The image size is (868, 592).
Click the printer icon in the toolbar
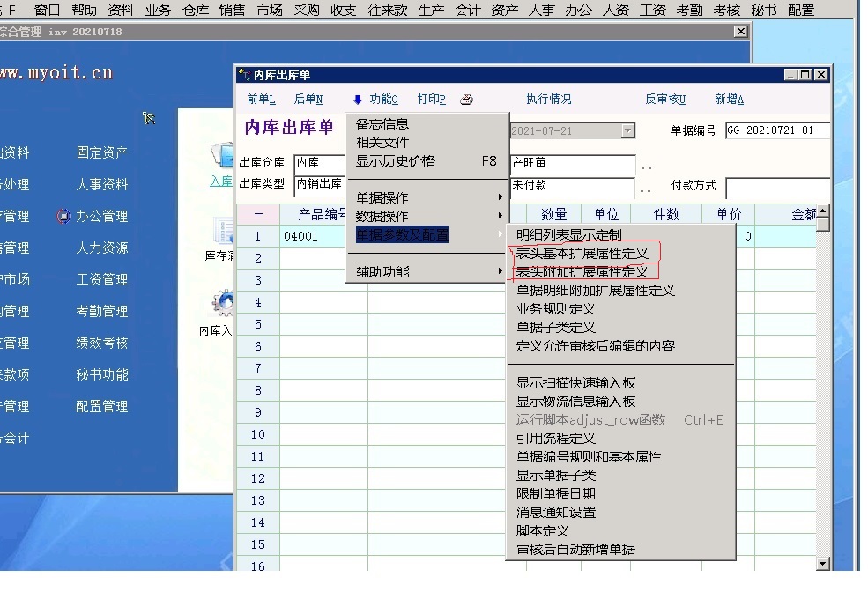click(467, 100)
